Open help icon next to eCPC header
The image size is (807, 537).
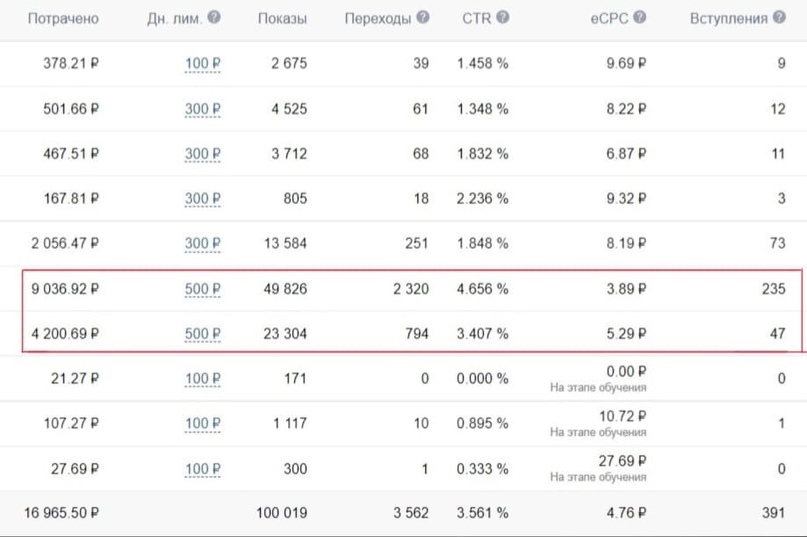pos(640,18)
